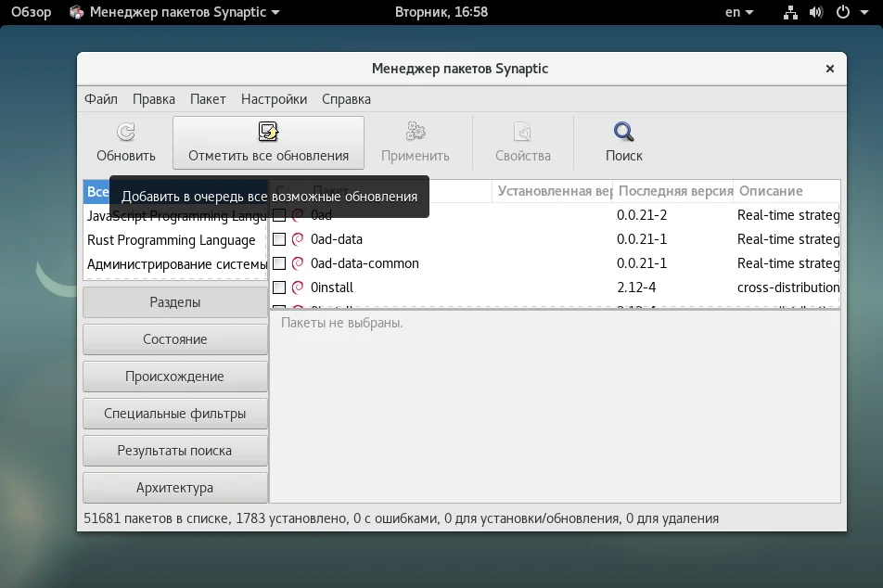Sort by Установленная версия column header

pyautogui.click(x=554, y=191)
